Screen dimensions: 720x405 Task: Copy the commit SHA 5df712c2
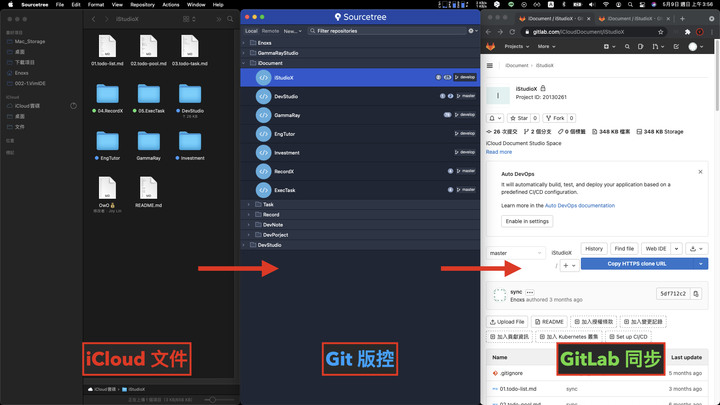696,293
